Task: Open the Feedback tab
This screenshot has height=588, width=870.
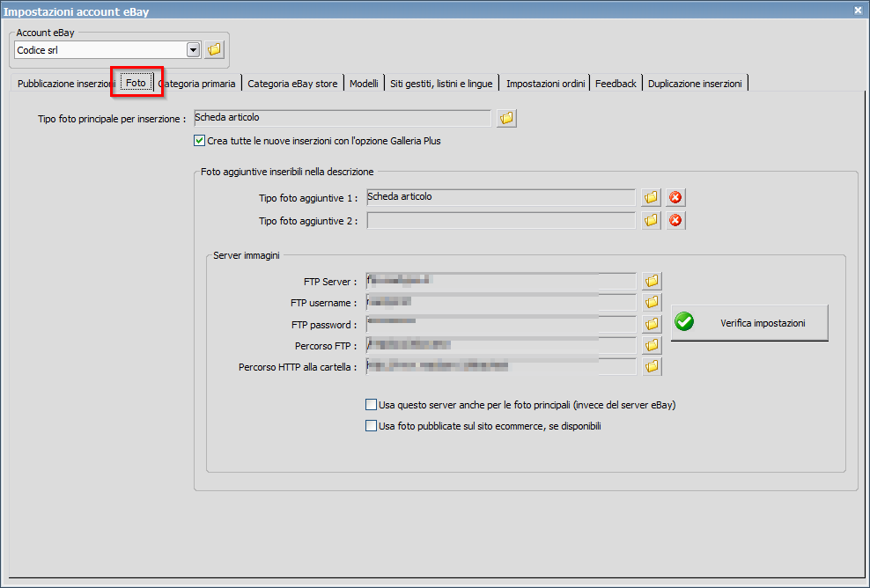Action: (x=616, y=84)
